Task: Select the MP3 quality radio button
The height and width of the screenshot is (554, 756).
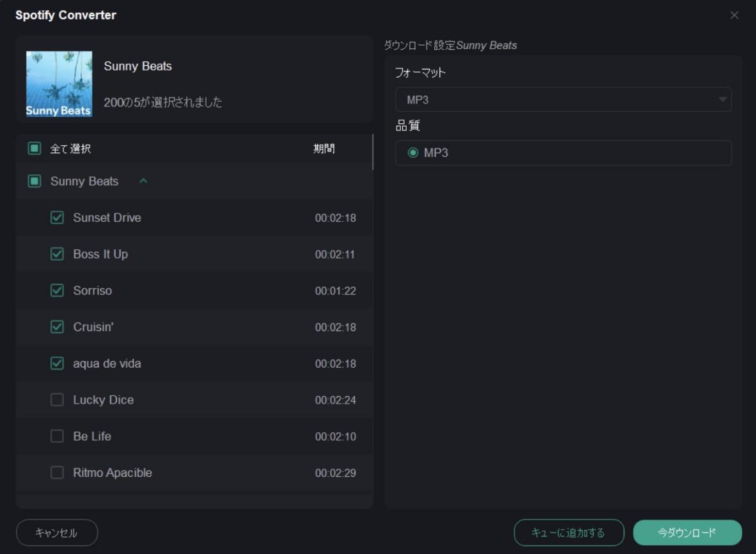Action: pos(413,153)
